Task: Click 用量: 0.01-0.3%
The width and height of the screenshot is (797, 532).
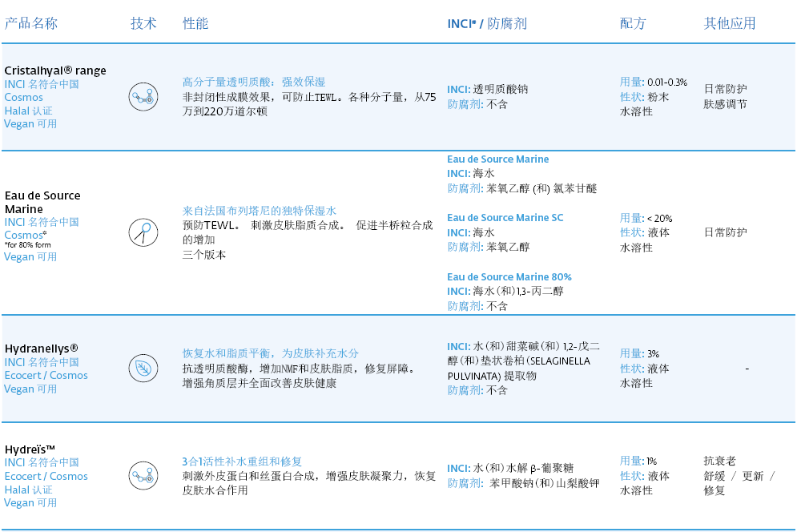Action: [x=654, y=82]
